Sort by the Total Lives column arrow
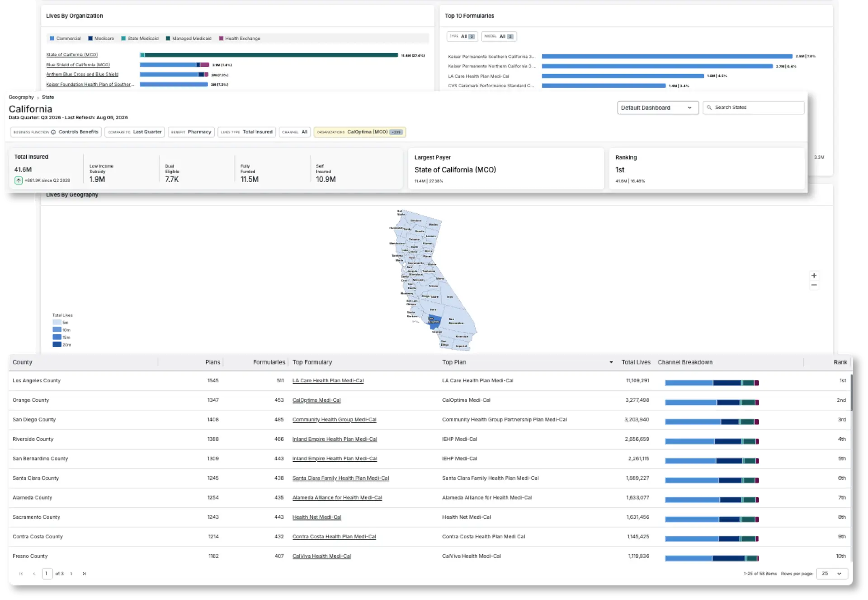 coord(611,362)
